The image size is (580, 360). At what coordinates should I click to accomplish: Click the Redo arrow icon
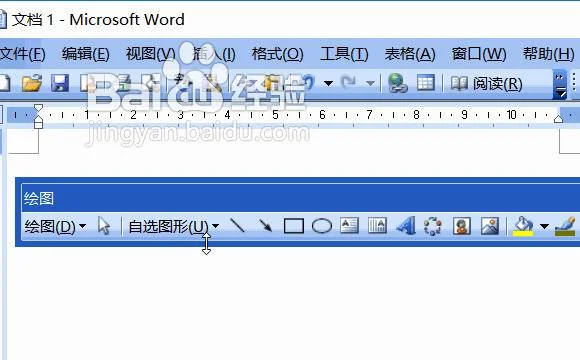tap(348, 83)
